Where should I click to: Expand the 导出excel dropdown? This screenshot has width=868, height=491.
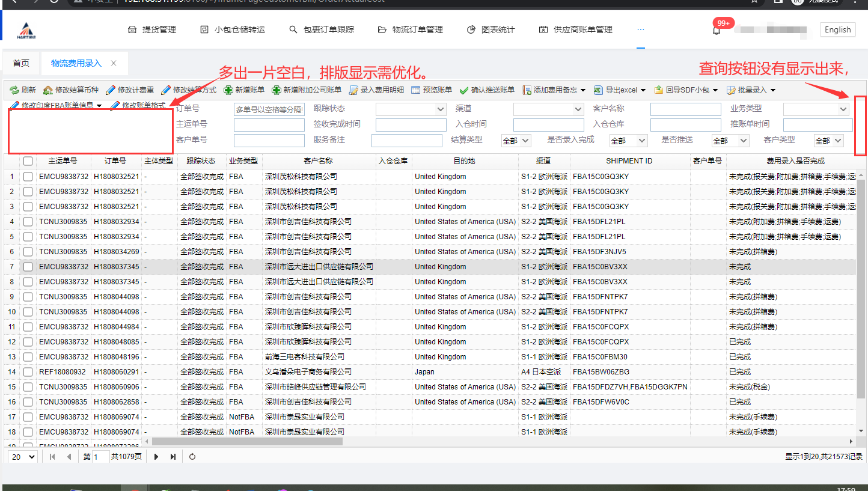click(x=643, y=90)
